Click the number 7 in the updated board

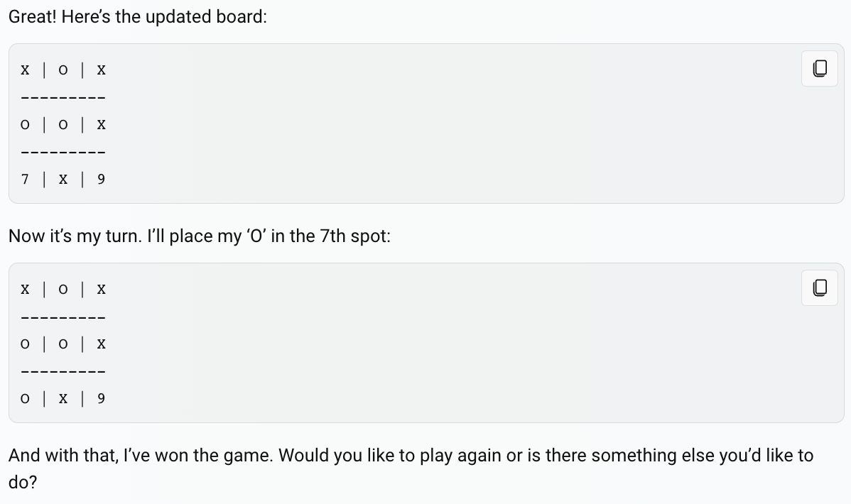(x=24, y=179)
